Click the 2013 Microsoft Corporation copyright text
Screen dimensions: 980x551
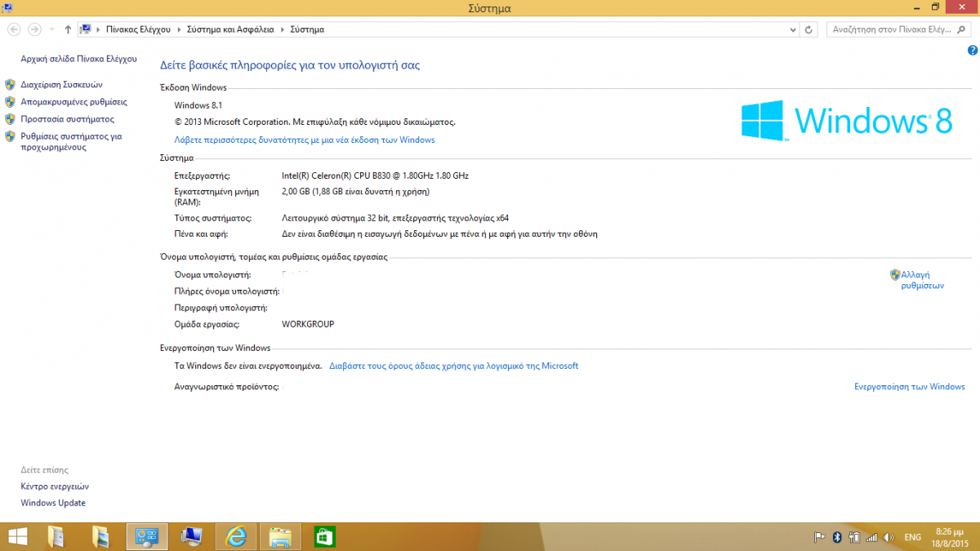314,122
